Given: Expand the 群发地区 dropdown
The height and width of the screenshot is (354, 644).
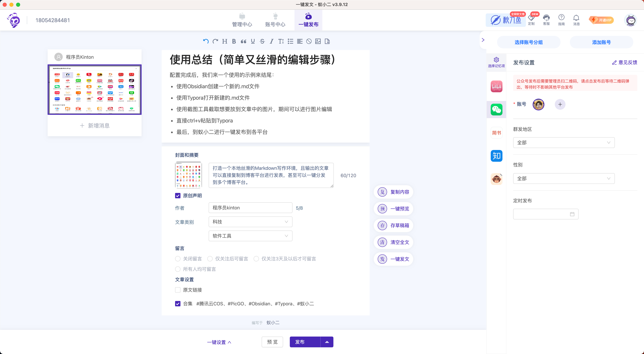Looking at the screenshot, I should tap(563, 143).
